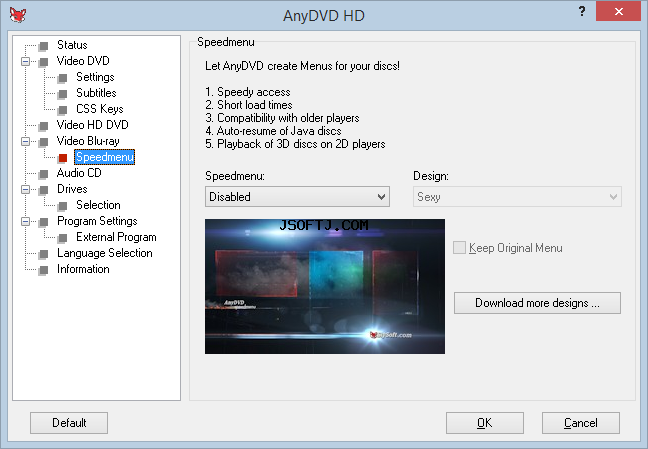This screenshot has width=648, height=449.
Task: Click the grey icon beside Video DVD
Action: [x=43, y=62]
